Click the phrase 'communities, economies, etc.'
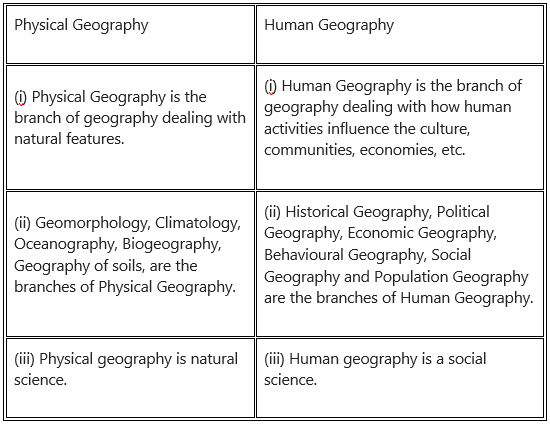 (365, 150)
